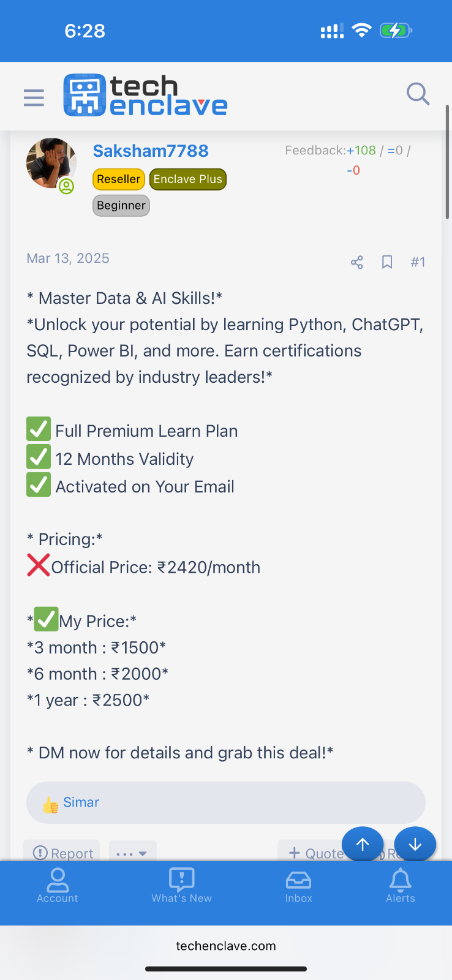
Task: Share this post via share icon
Action: point(357,262)
